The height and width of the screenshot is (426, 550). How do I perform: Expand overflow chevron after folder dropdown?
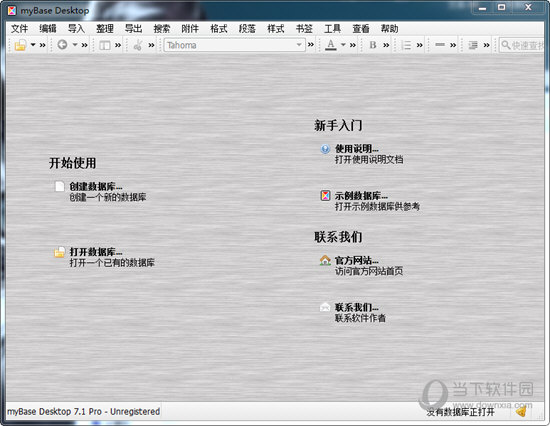(42, 45)
